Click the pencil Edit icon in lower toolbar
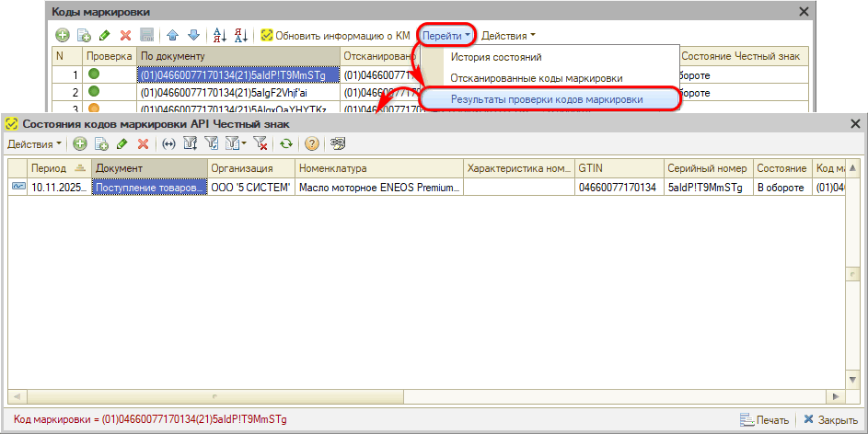868x434 pixels. point(122,144)
